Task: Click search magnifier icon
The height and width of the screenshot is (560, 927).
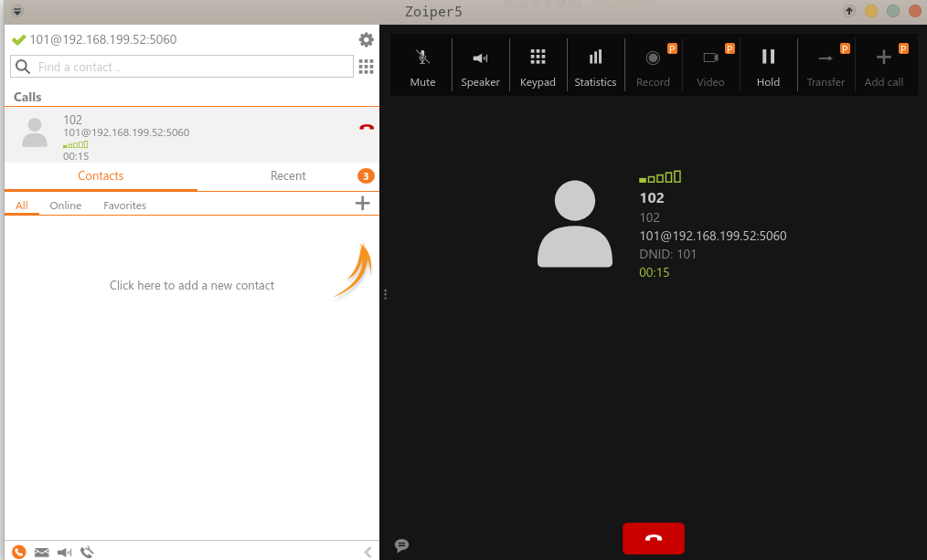Action: click(23, 67)
